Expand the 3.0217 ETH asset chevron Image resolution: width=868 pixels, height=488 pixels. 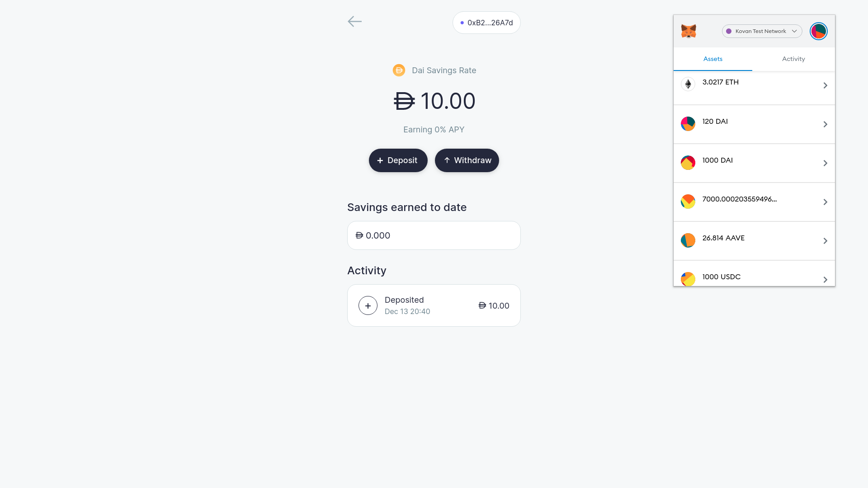pyautogui.click(x=825, y=85)
